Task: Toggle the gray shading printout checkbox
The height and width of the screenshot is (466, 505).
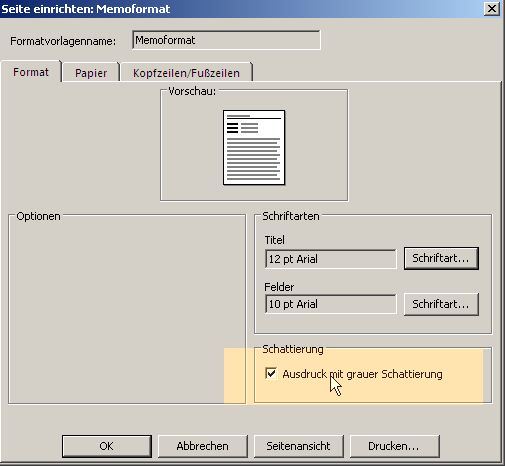Action: (x=271, y=373)
